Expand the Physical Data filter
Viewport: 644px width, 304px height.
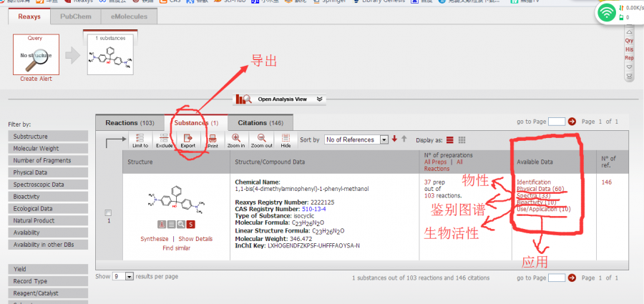48,172
